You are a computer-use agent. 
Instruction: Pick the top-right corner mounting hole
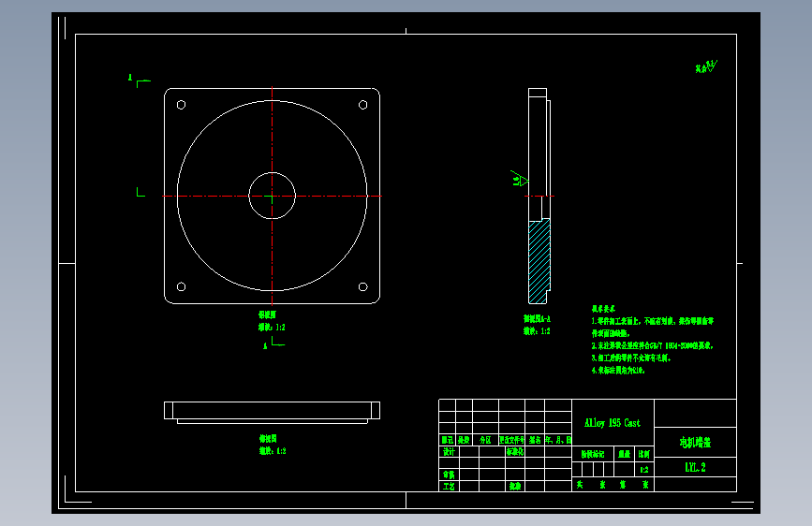[x=363, y=105]
